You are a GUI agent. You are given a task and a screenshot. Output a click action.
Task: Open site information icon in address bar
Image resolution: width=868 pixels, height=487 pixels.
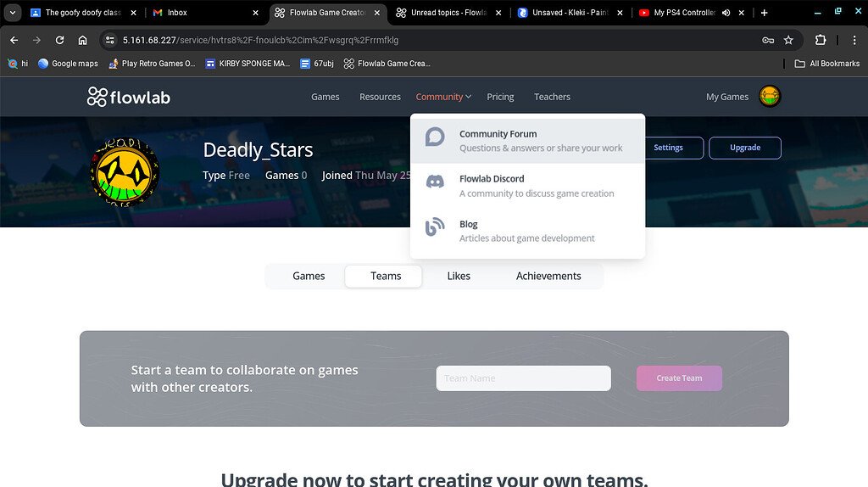click(110, 40)
